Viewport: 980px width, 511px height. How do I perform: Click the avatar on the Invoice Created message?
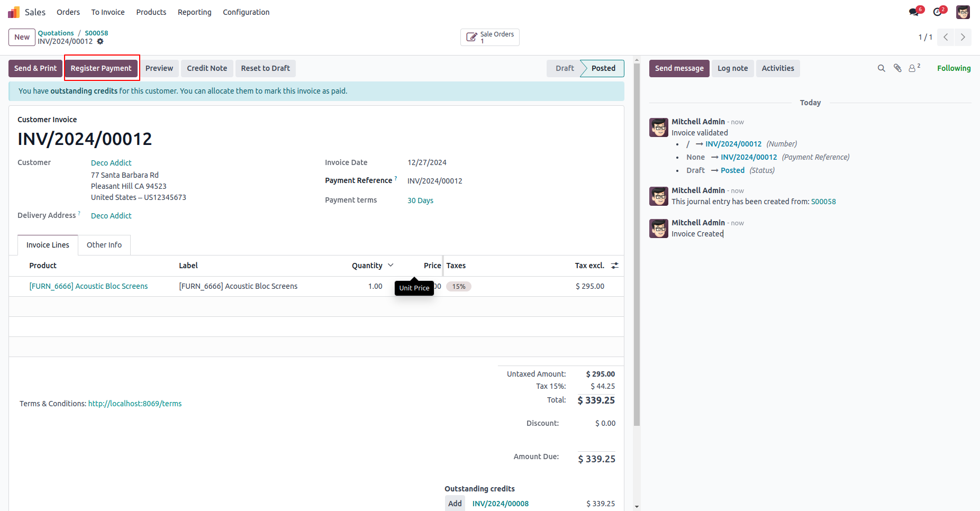click(659, 229)
